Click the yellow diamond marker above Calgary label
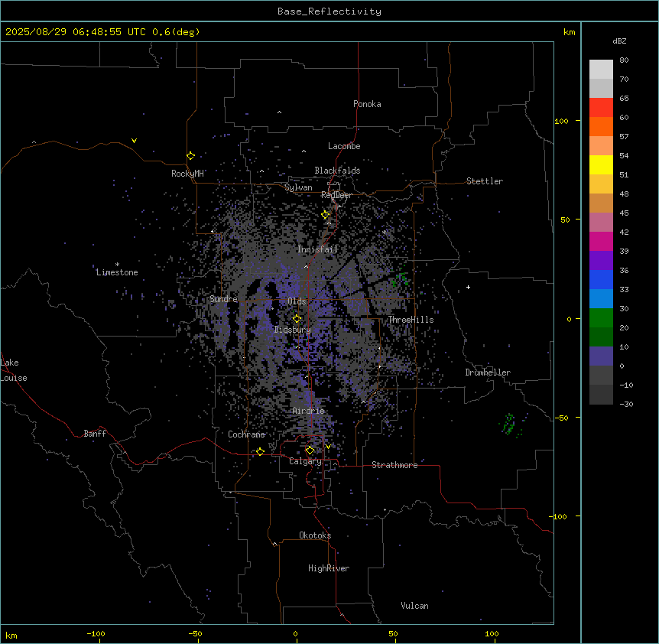This screenshot has width=659, height=644. coord(310,450)
